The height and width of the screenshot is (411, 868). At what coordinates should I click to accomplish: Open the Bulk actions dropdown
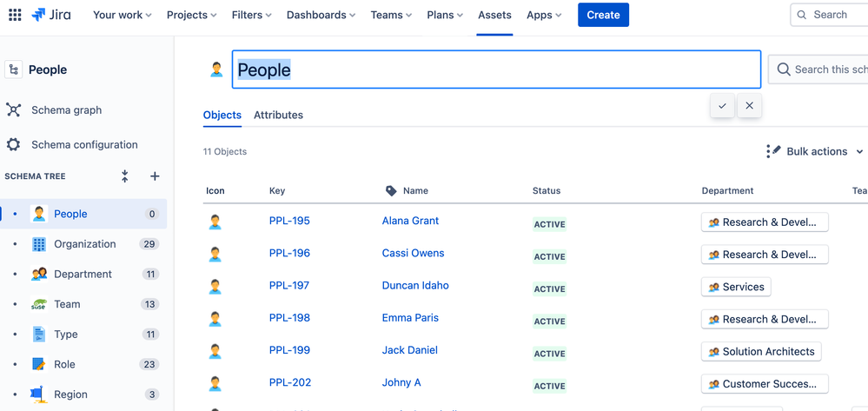click(815, 151)
